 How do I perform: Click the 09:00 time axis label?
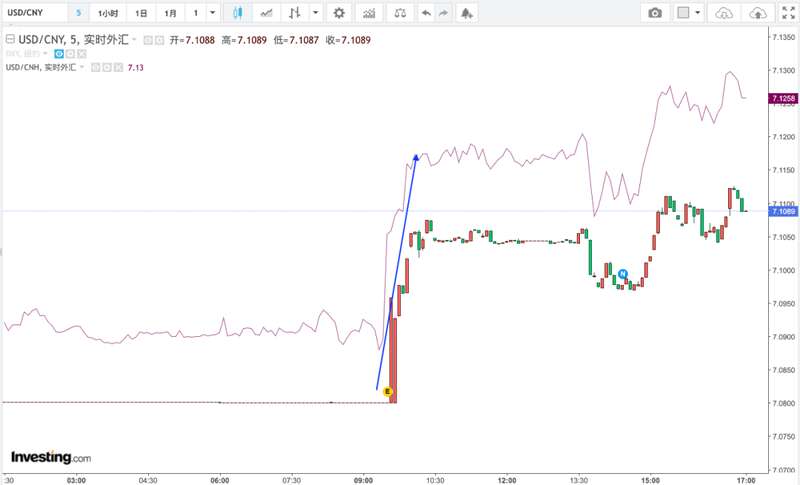click(363, 480)
